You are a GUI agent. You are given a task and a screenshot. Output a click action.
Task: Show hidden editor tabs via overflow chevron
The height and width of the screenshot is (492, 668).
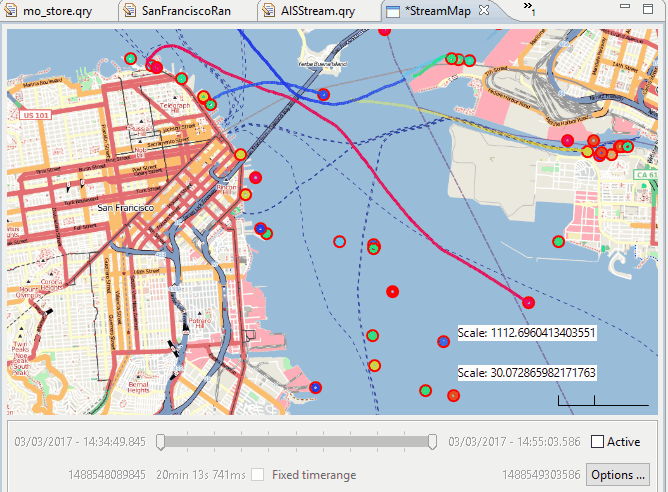pyautogui.click(x=529, y=8)
